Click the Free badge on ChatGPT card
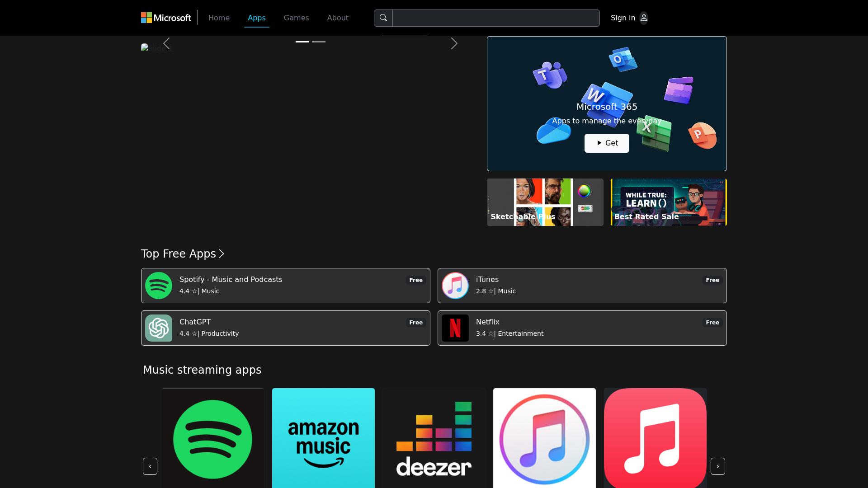 pyautogui.click(x=415, y=323)
